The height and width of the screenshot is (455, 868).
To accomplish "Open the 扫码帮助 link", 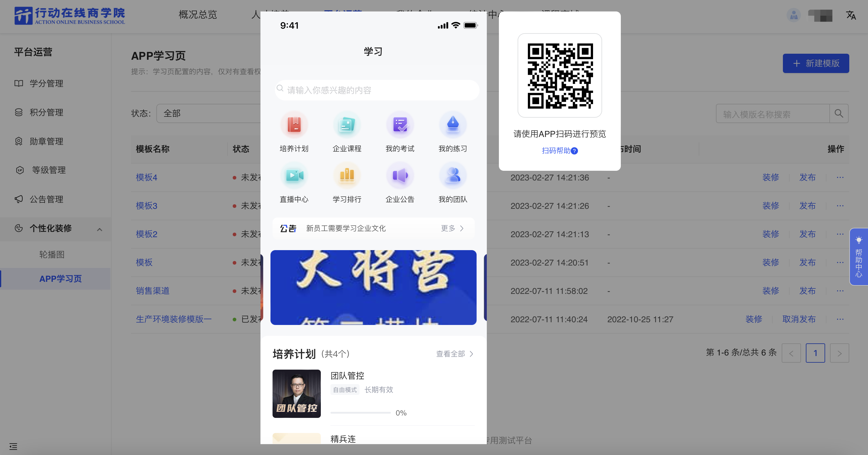I will coord(556,151).
